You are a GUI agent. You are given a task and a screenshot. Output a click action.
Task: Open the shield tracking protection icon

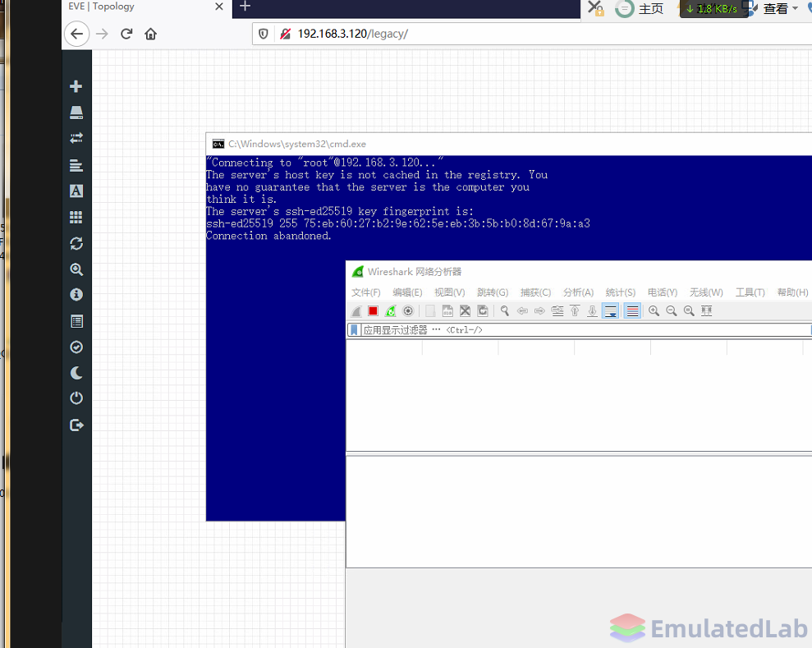(x=263, y=34)
